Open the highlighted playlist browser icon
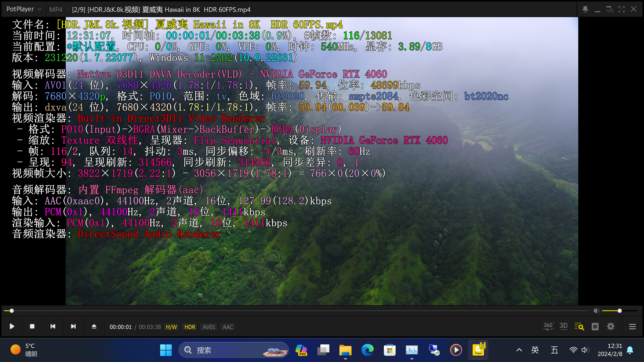 (579, 326)
